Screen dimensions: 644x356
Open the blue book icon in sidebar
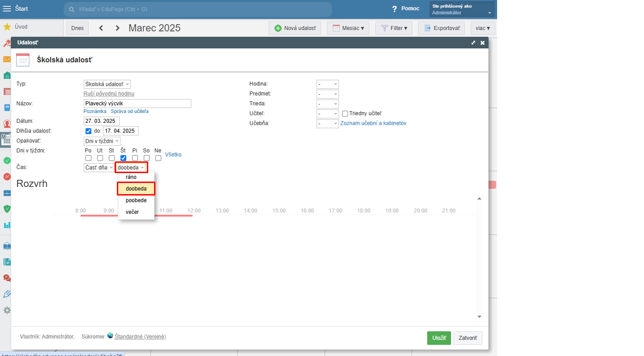7,108
